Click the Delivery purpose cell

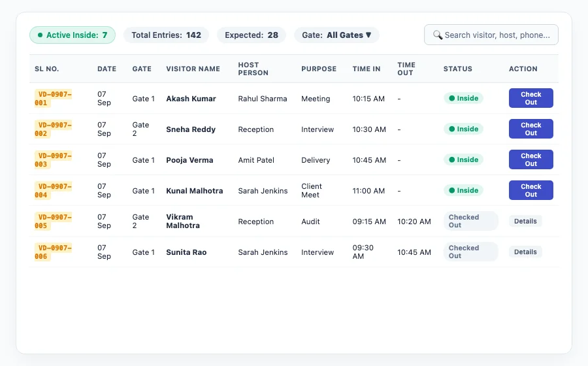[316, 160]
